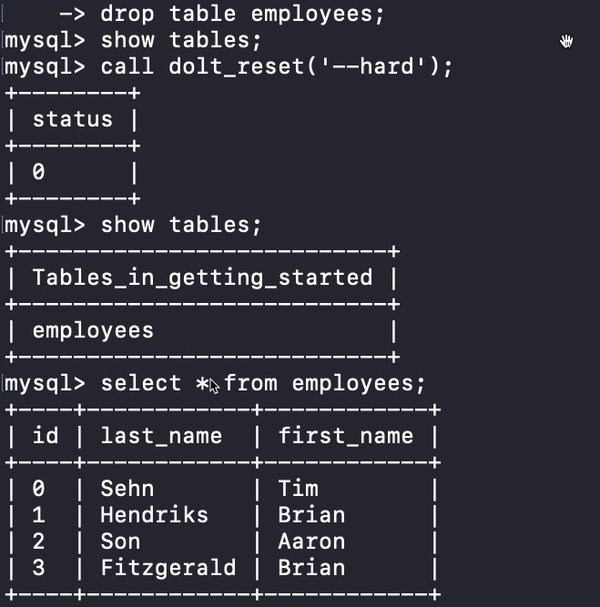Click the 0 value under status
The height and width of the screenshot is (607, 600).
(38, 172)
